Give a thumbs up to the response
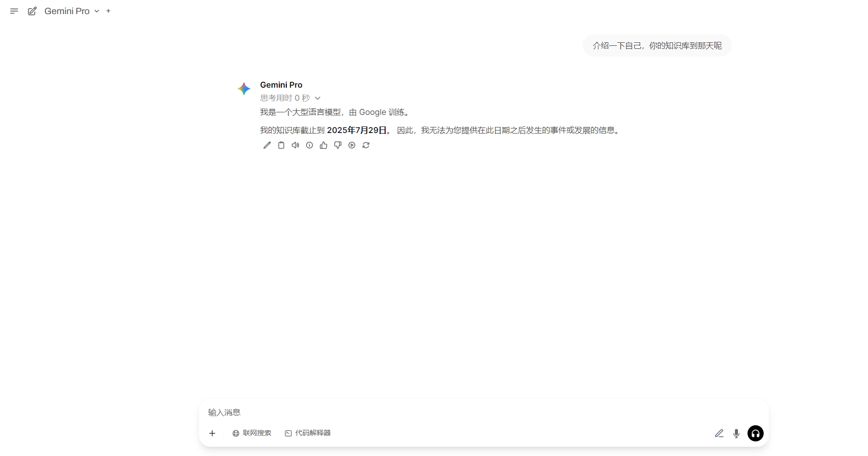 click(323, 145)
